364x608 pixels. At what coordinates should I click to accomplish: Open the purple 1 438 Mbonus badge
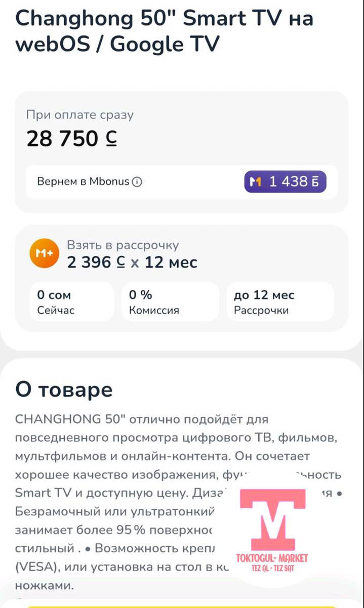(x=285, y=181)
